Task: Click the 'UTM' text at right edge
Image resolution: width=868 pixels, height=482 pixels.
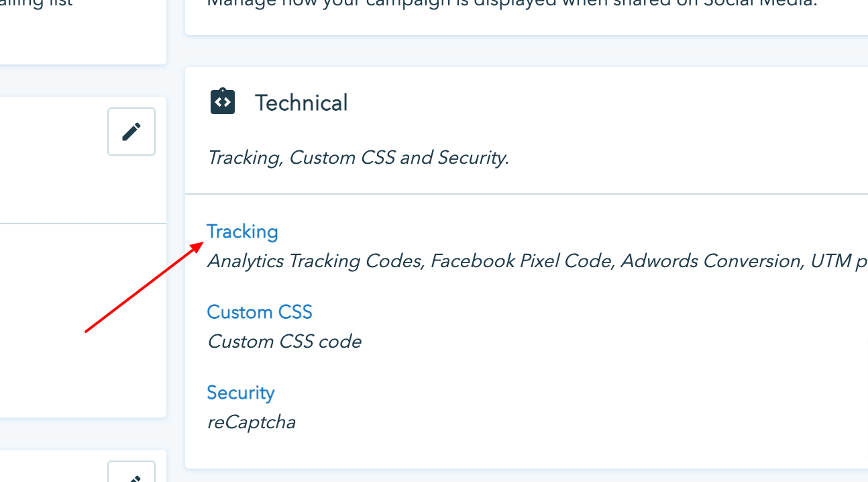Action: click(x=830, y=261)
